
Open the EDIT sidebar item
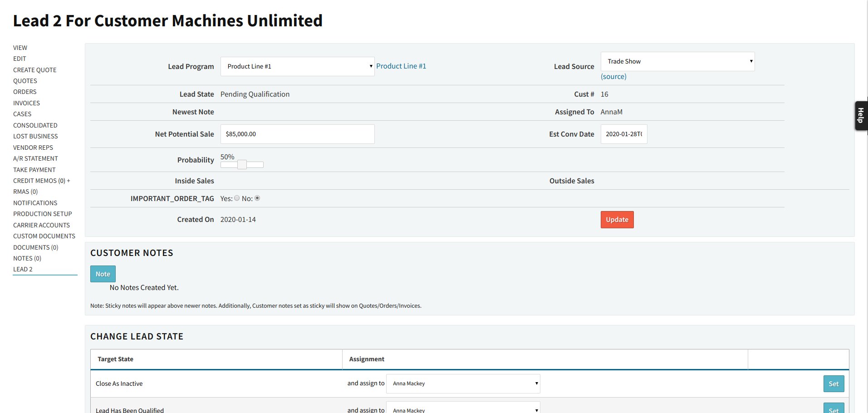pyautogui.click(x=20, y=59)
